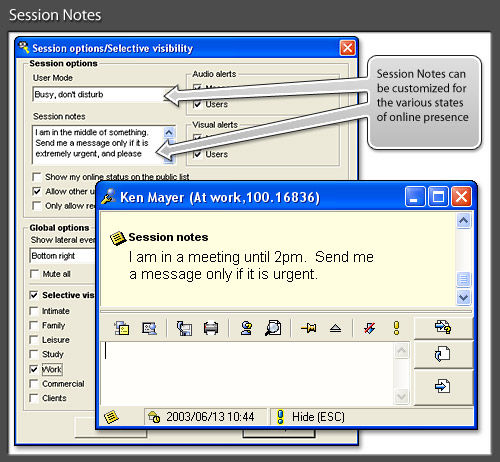
Task: Click the floppy disk save icon
Action: tap(184, 328)
